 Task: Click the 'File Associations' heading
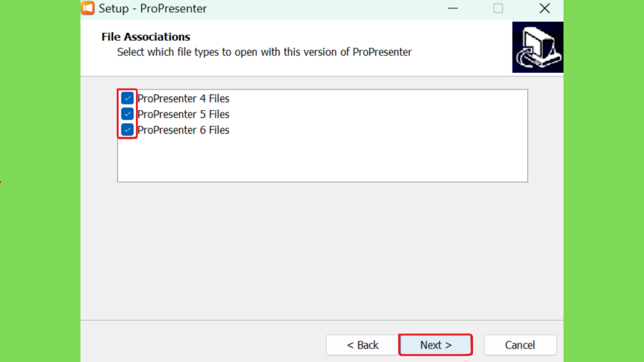146,37
